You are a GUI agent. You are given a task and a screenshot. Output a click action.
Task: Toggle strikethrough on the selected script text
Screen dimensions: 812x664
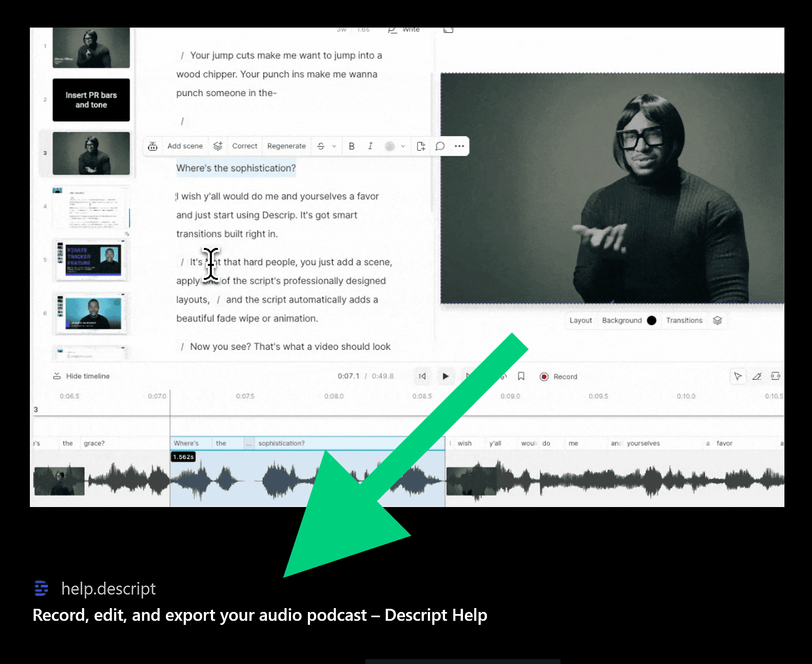click(x=320, y=146)
